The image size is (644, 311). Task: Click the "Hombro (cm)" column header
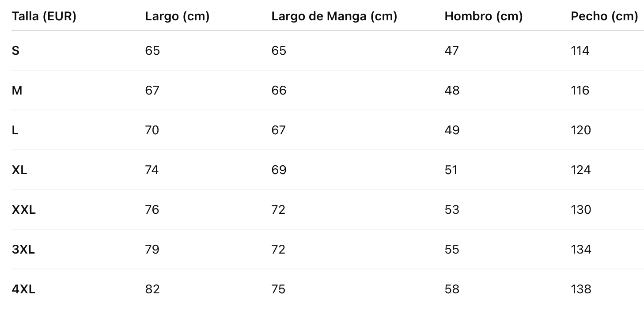click(483, 16)
